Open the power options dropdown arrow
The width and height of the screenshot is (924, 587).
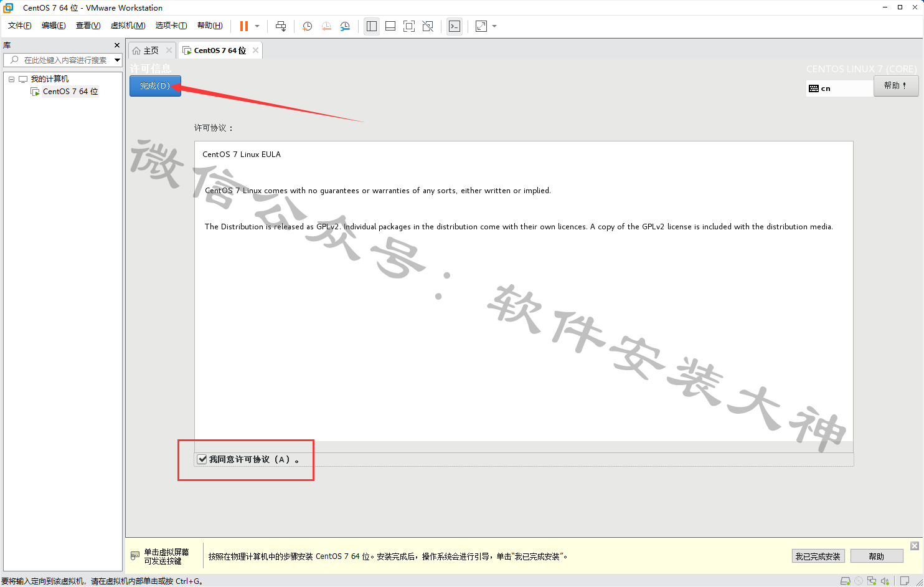pyautogui.click(x=257, y=26)
